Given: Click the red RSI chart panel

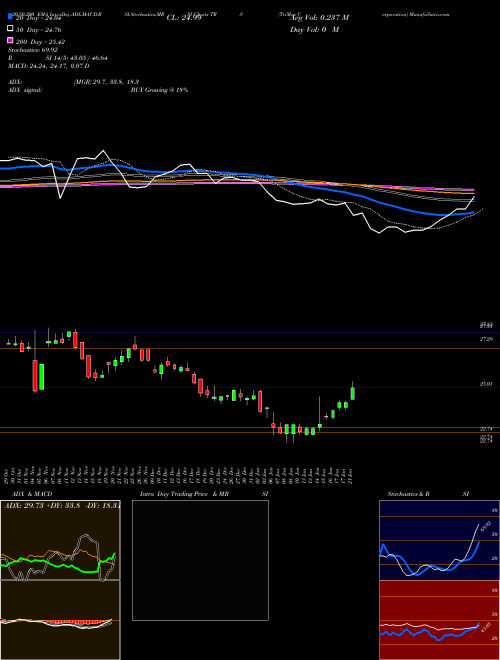Looking at the screenshot, I should pyautogui.click(x=439, y=620).
